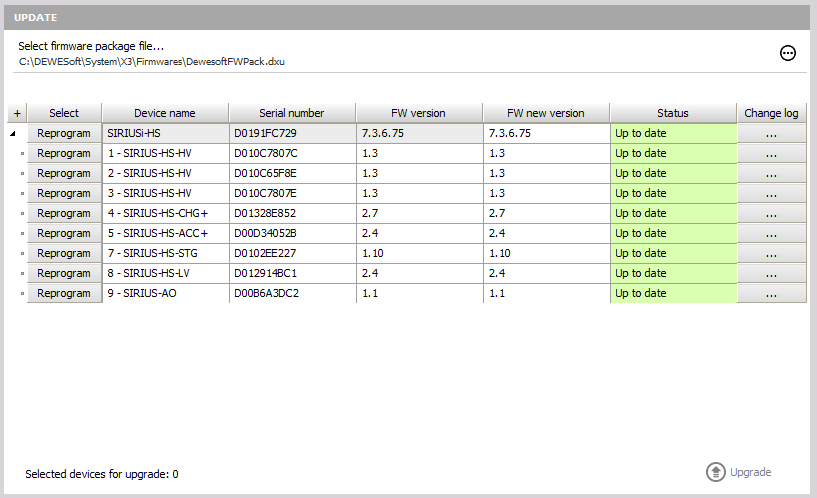The image size is (817, 498).
Task: Open change log for 5 - SIRIUS-HS-ACC+
Action: [771, 233]
